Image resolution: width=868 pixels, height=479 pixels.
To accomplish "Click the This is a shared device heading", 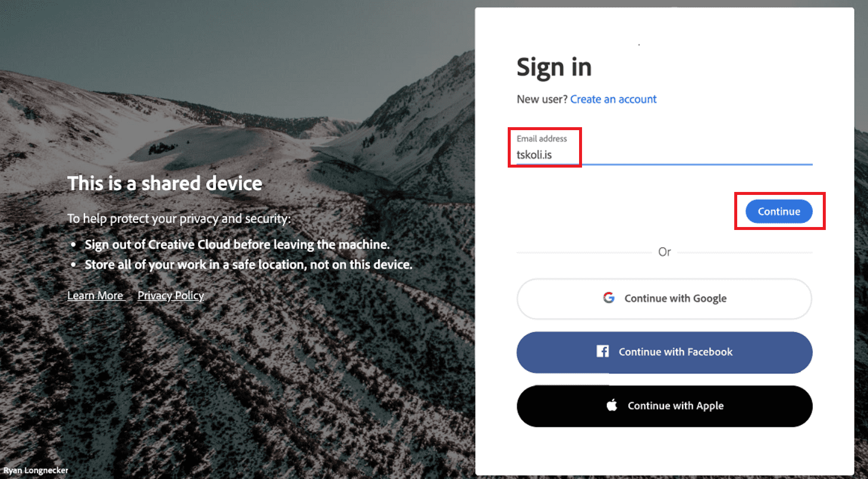I will tap(165, 183).
